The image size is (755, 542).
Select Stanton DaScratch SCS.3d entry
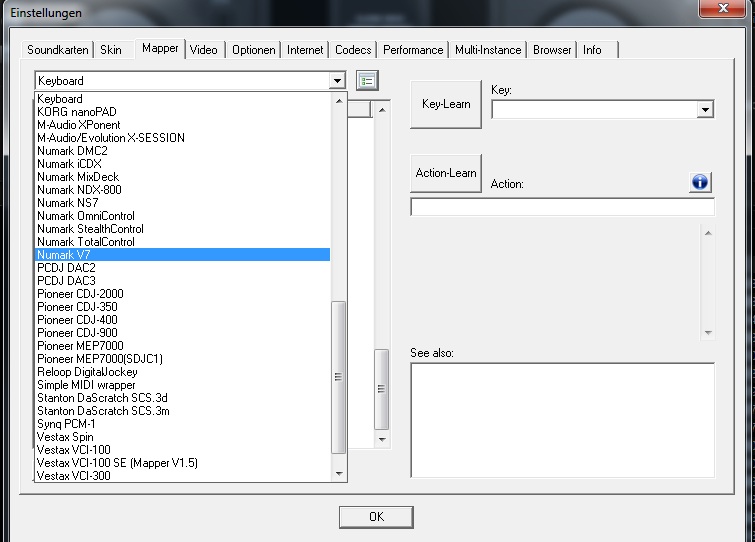(183, 398)
